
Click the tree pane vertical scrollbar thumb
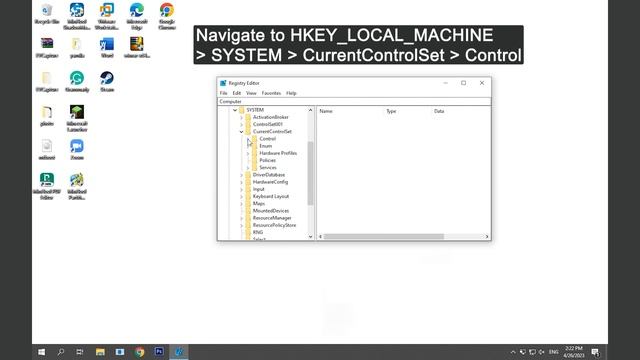(310, 173)
